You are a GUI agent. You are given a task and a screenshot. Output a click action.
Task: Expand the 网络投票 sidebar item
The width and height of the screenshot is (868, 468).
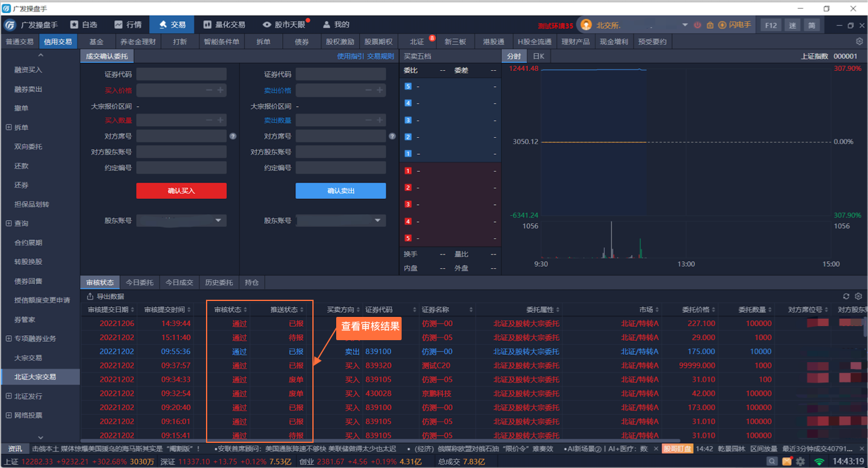[9, 415]
